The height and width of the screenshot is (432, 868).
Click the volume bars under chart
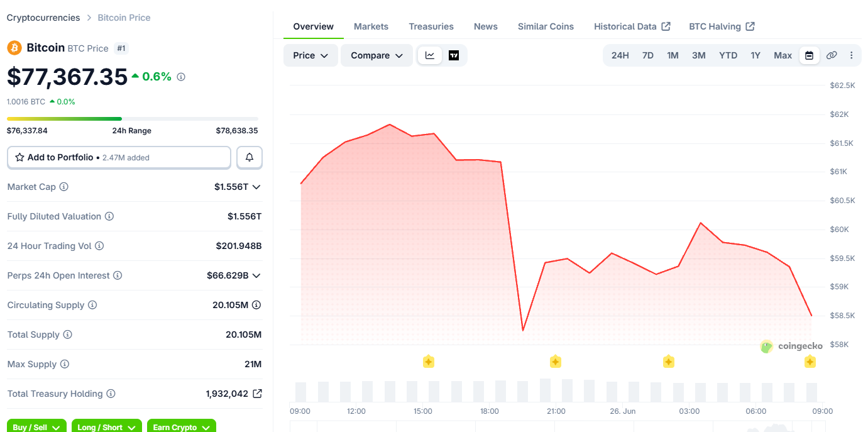click(556, 390)
